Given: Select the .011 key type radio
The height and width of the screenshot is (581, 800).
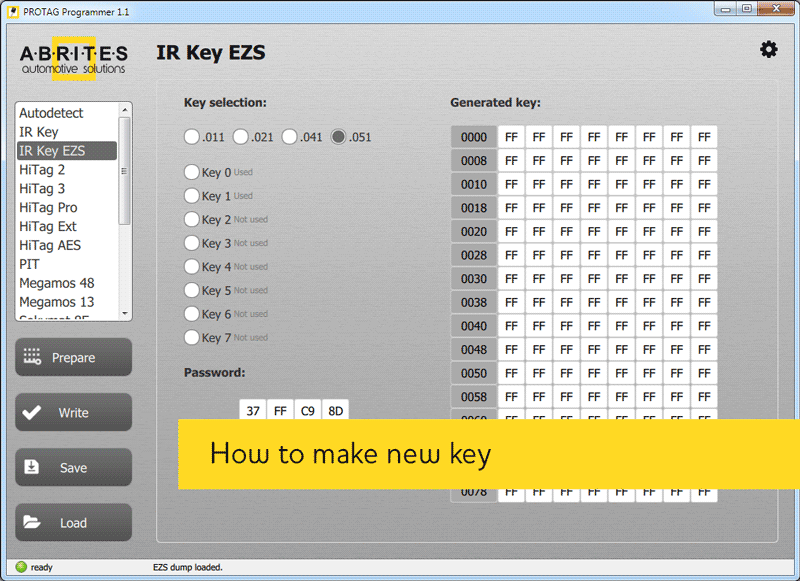Looking at the screenshot, I should coord(191,137).
